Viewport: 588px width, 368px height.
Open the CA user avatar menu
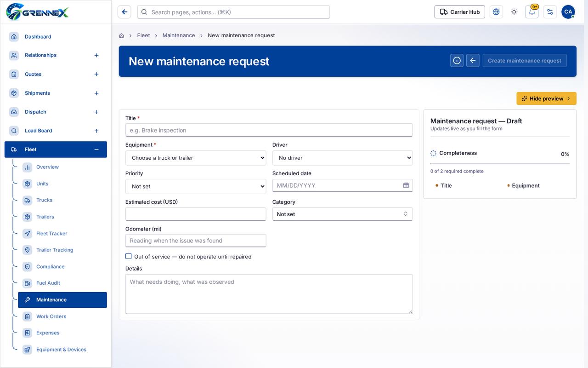(568, 12)
